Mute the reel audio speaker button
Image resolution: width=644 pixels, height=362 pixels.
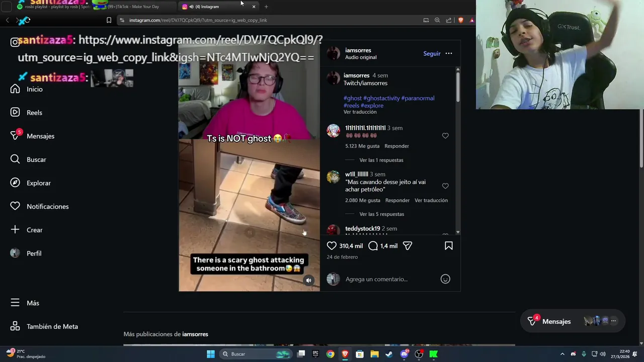click(309, 281)
